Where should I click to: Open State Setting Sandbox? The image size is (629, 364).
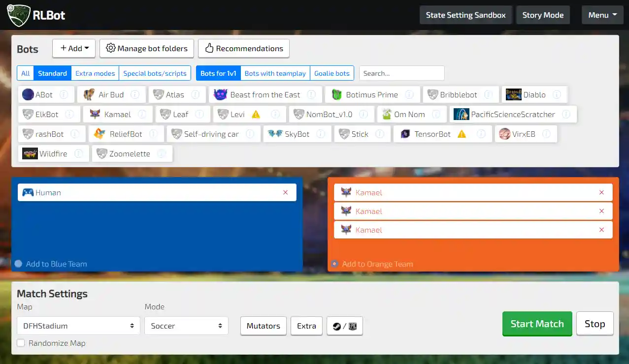coord(465,15)
